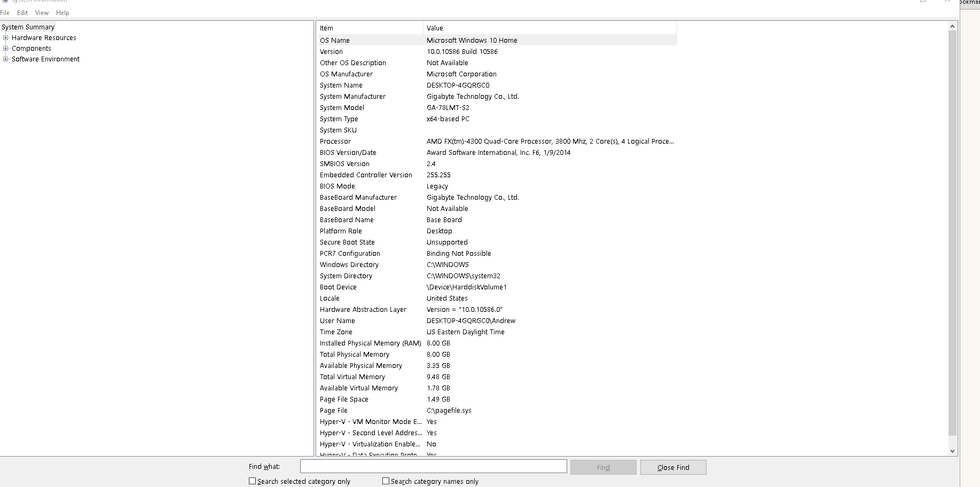Click inside the Find what field
Viewport: 980px width, 487px height.
(x=433, y=467)
